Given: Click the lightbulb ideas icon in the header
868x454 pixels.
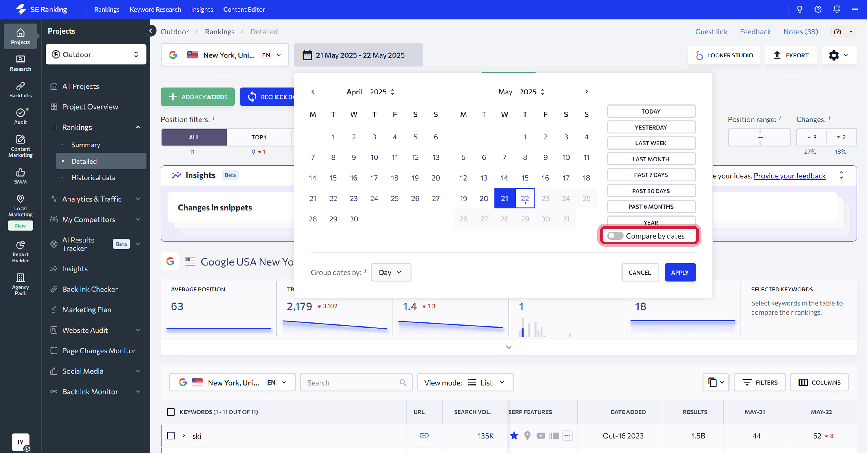Looking at the screenshot, I should (x=800, y=9).
